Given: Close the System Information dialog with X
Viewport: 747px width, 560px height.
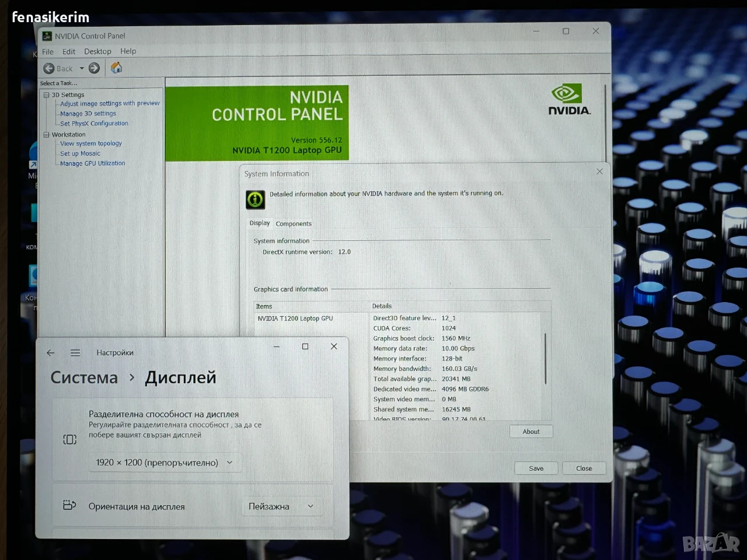Looking at the screenshot, I should point(599,171).
